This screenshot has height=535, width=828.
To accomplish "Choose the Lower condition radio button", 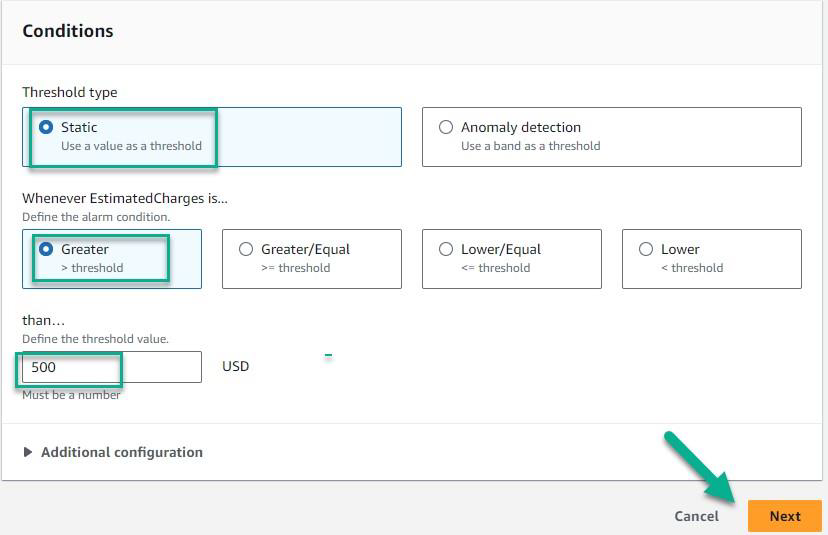I will pos(646,250).
